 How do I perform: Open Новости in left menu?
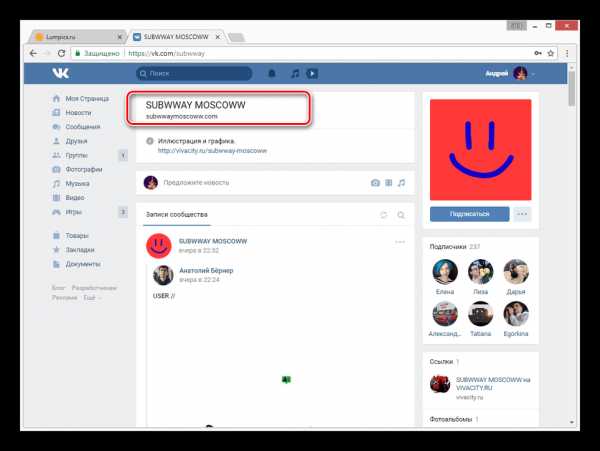click(78, 112)
